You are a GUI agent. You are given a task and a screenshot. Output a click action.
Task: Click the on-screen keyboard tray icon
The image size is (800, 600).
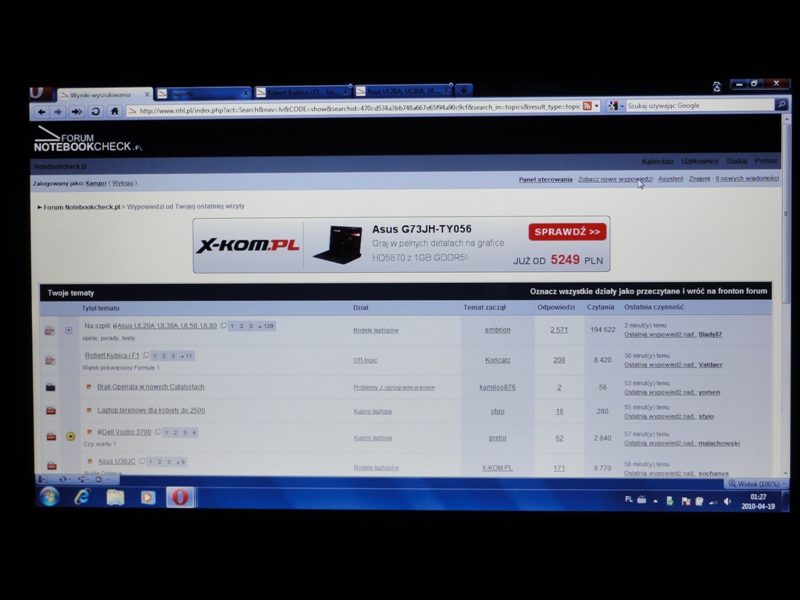(642, 500)
